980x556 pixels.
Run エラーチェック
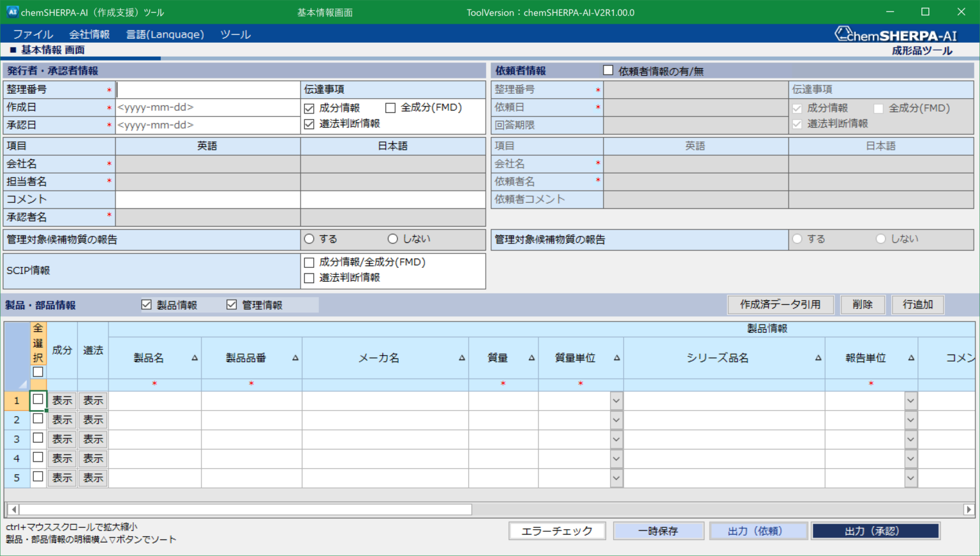556,530
